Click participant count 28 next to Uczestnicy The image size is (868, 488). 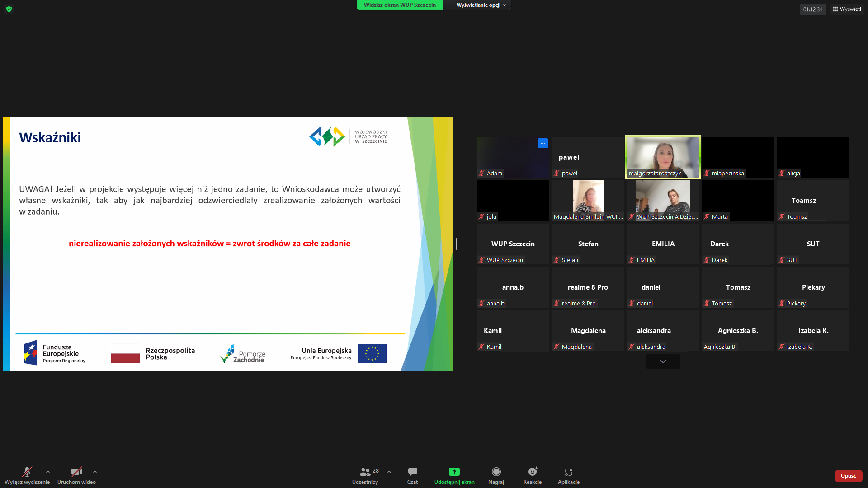click(376, 471)
